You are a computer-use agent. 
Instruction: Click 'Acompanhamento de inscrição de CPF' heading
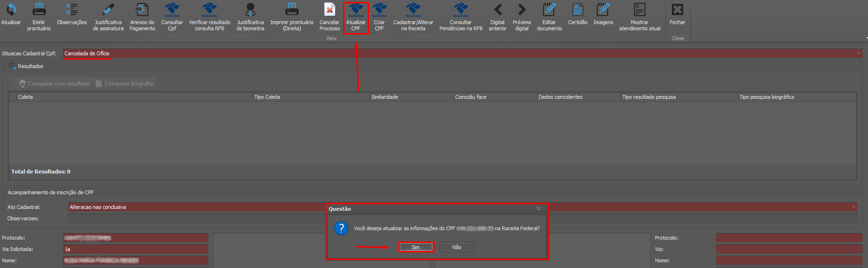[51, 192]
